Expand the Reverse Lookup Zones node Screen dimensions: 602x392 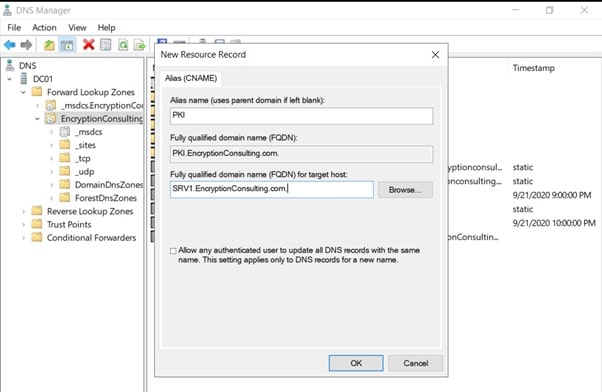tap(23, 212)
